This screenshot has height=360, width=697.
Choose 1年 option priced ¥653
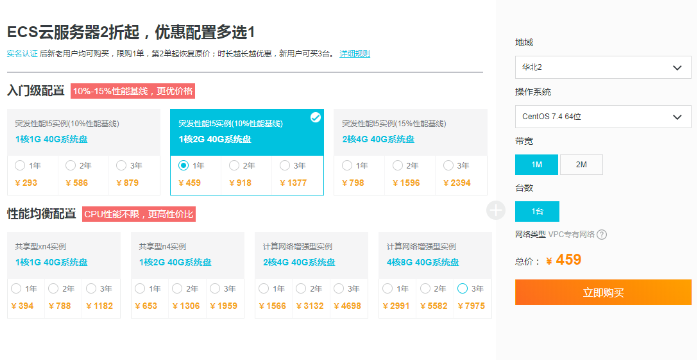(x=140, y=289)
